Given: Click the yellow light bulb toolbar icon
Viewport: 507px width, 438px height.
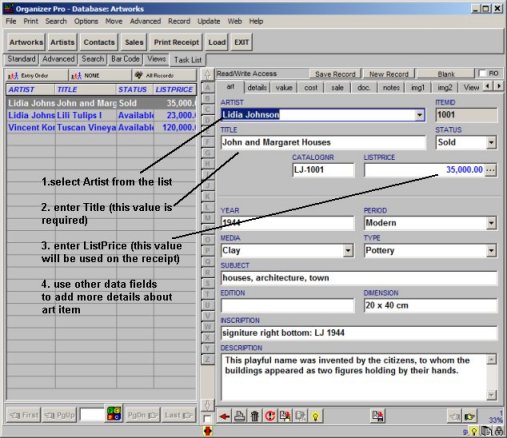Looking at the screenshot, I should [x=315, y=416].
